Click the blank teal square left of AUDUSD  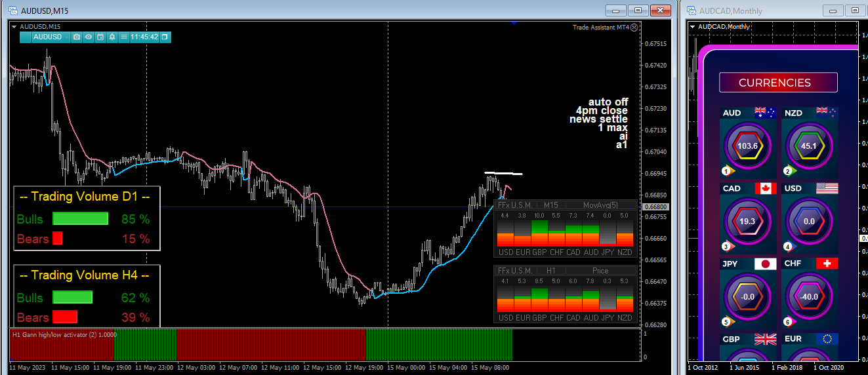tap(25, 37)
